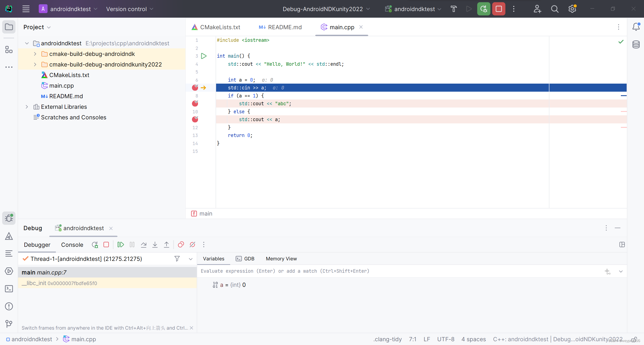Step into the function call

click(x=155, y=245)
